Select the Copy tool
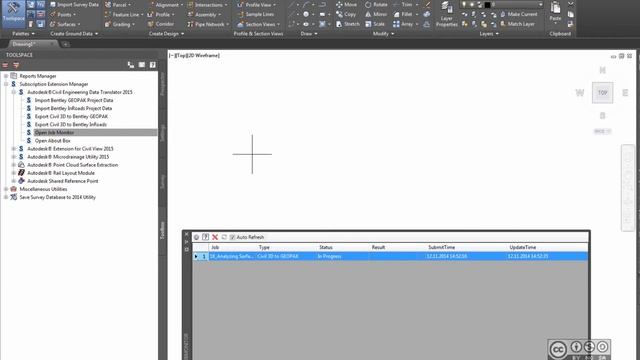The width and height of the screenshot is (640, 360). pyautogui.click(x=346, y=14)
